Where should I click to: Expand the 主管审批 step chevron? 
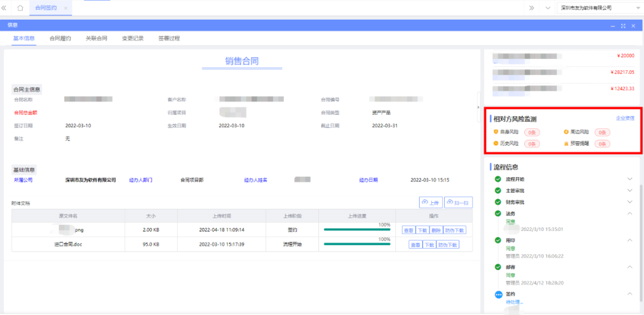pyautogui.click(x=630, y=190)
